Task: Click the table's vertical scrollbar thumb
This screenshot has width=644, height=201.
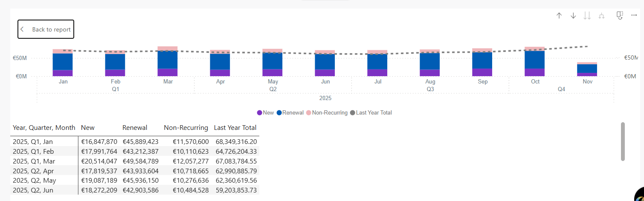Action: pos(623,142)
